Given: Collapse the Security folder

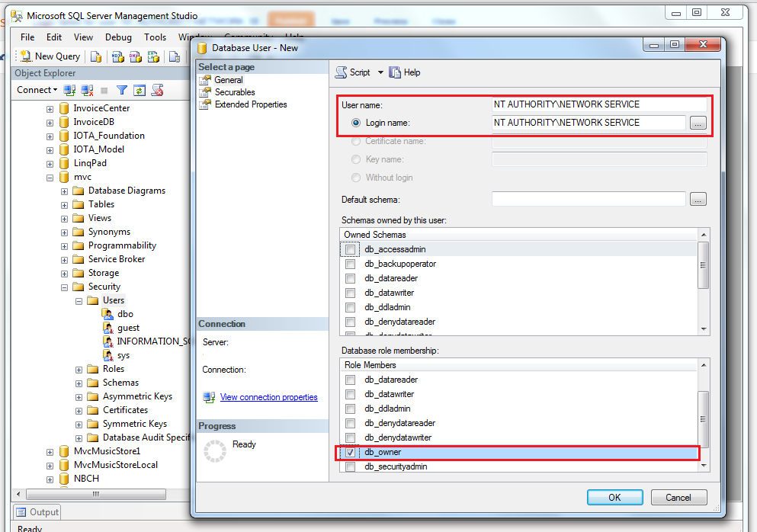Looking at the screenshot, I should tap(64, 287).
